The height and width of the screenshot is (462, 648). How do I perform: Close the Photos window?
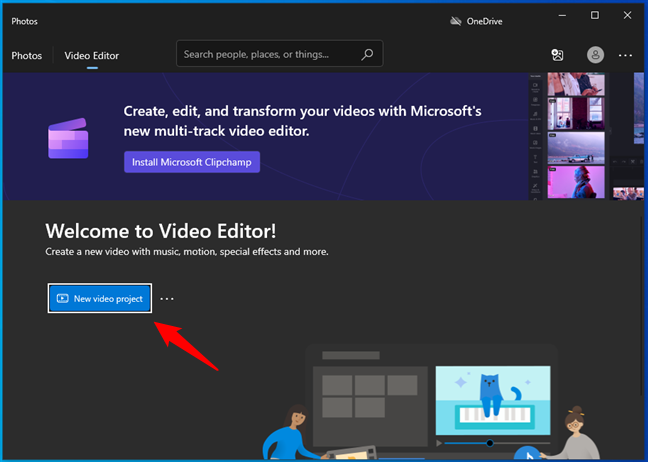tap(627, 15)
